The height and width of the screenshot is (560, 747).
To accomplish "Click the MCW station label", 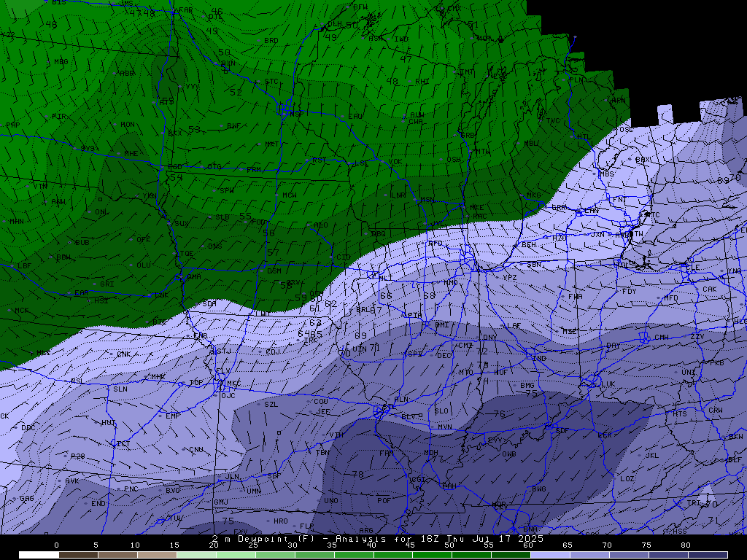I will [290, 195].
